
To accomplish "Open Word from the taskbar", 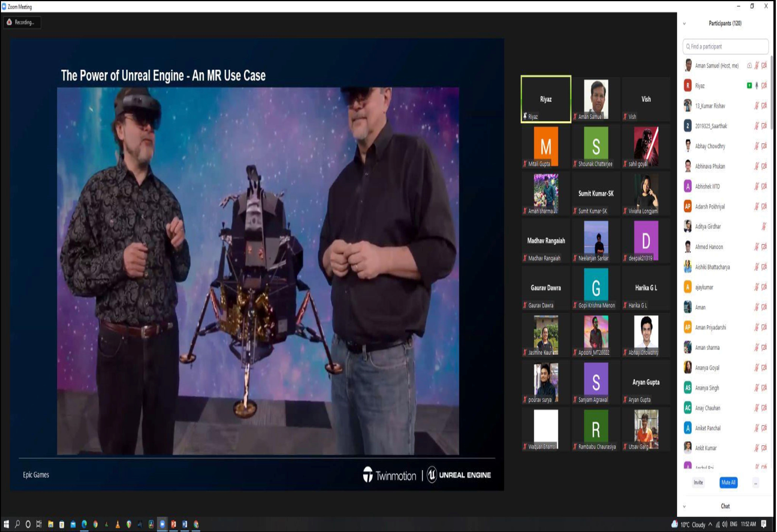I will click(x=185, y=524).
